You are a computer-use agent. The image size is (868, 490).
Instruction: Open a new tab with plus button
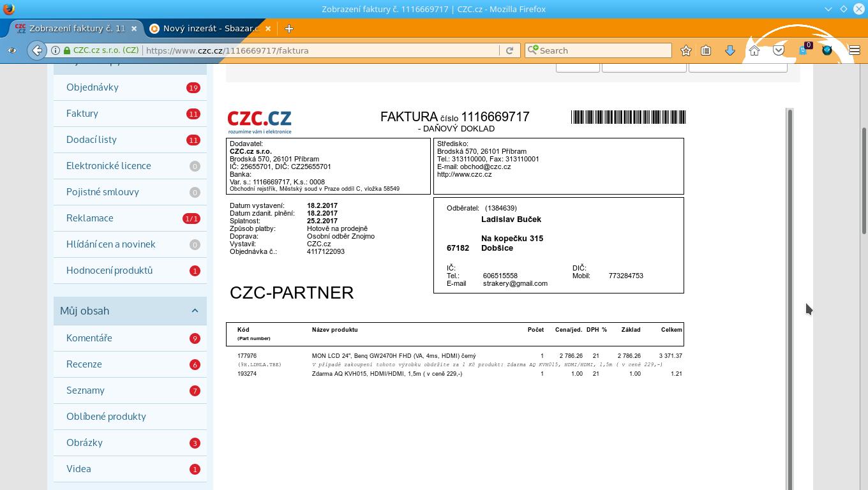coord(289,28)
